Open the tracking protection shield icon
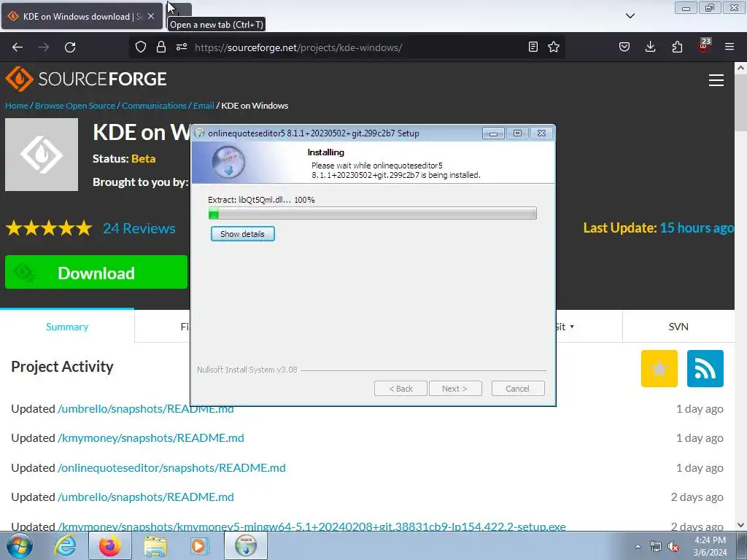Viewport: 747px width, 560px height. (141, 47)
